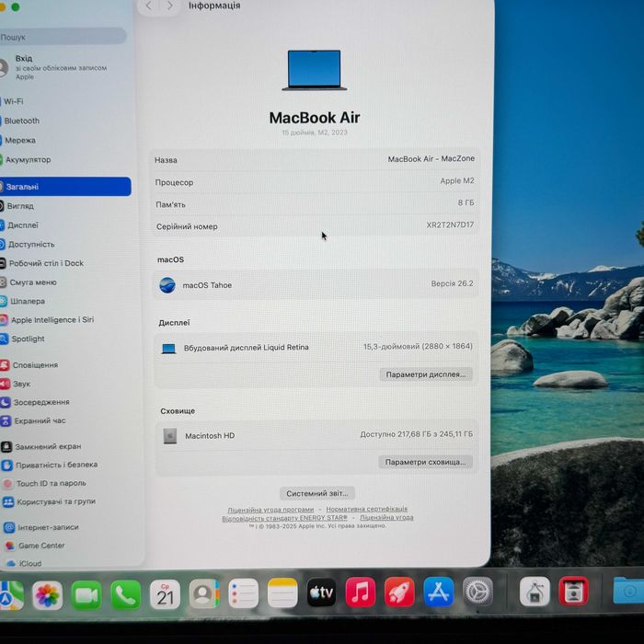Launch FaceTime from the Dock
The height and width of the screenshot is (644, 644).
point(86,594)
